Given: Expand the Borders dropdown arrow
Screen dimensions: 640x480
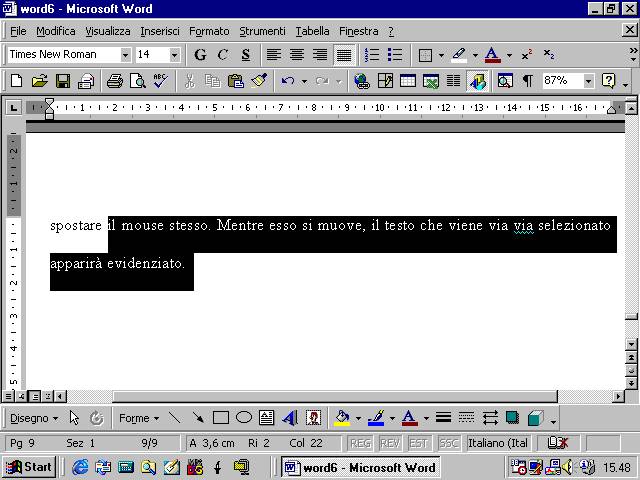Looking at the screenshot, I should [x=441, y=55].
